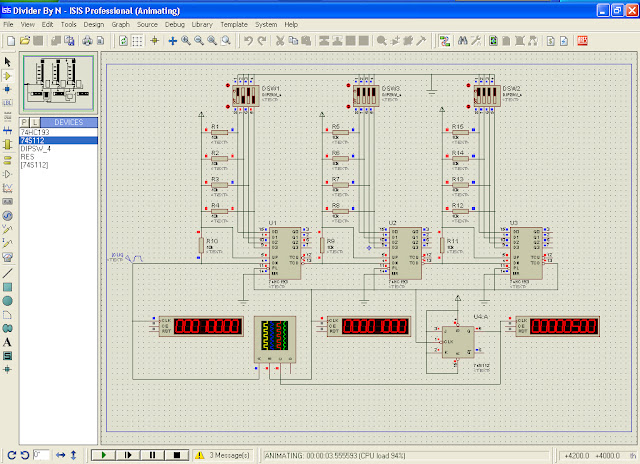Click the rotation angle input field
Image resolution: width=640 pixels, height=464 pixels.
pos(41,455)
